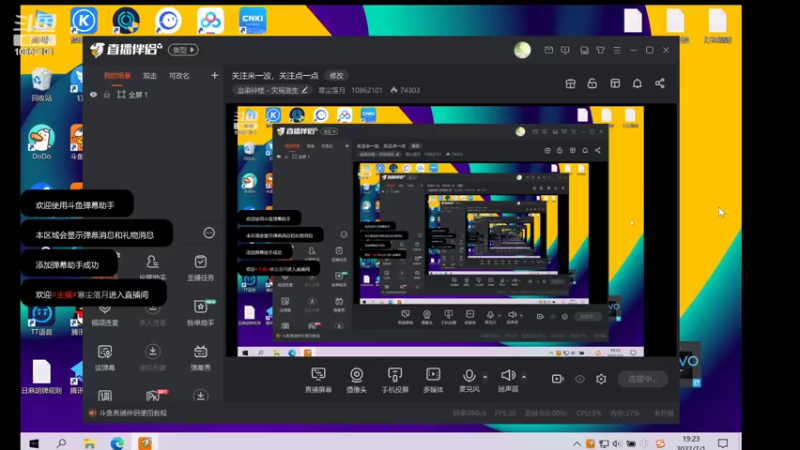Click the more circle button above tools grid
The height and width of the screenshot is (450, 800).
209,233
